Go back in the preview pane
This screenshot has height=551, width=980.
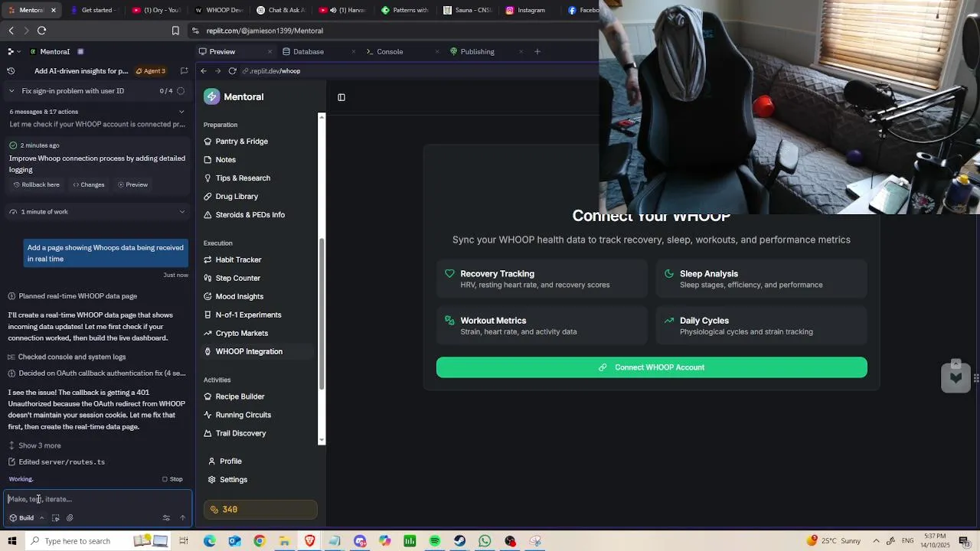point(204,71)
